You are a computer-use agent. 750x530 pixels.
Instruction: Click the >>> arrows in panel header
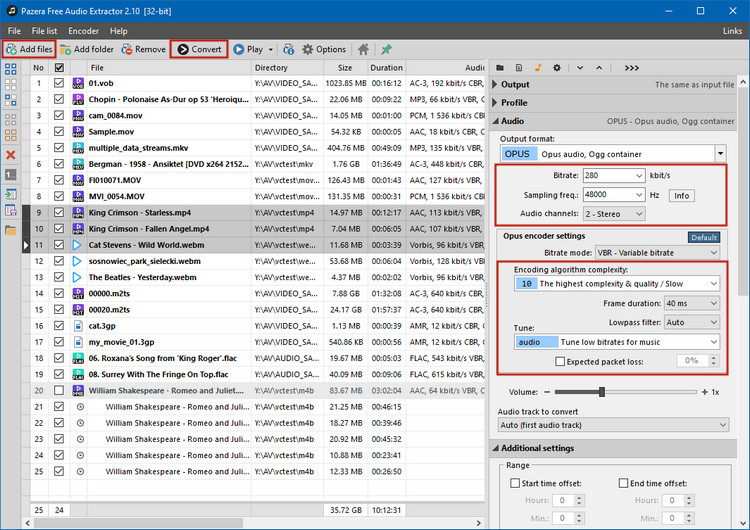coord(632,68)
